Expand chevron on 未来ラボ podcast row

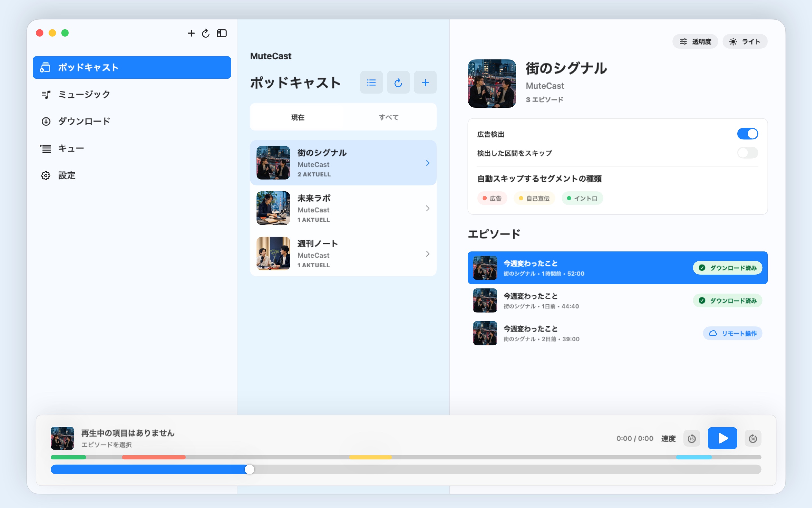[x=427, y=208]
